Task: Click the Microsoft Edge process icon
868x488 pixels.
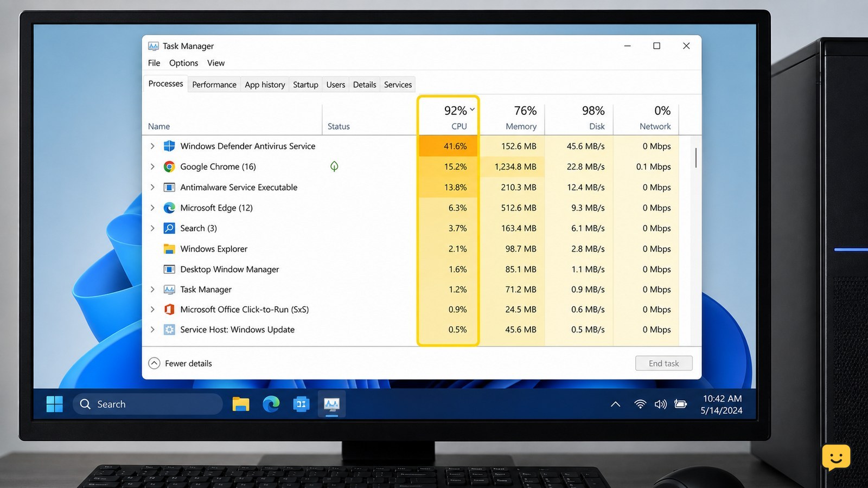Action: click(169, 208)
